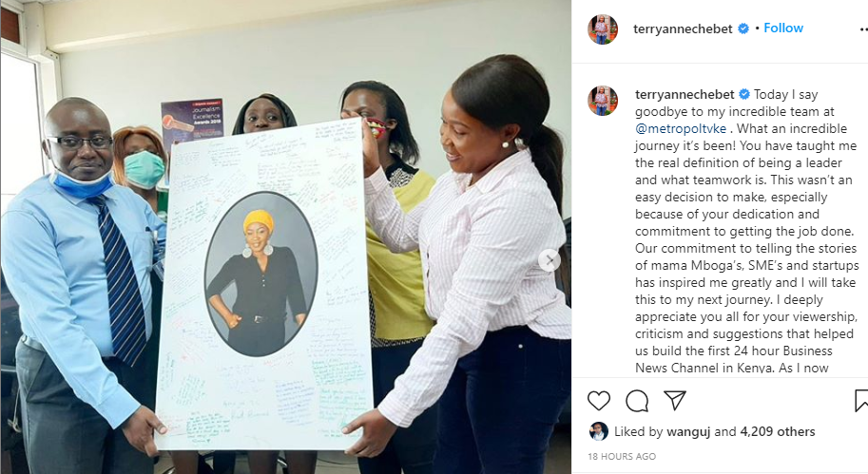
Task: Follow terryannechebet
Action: (782, 28)
